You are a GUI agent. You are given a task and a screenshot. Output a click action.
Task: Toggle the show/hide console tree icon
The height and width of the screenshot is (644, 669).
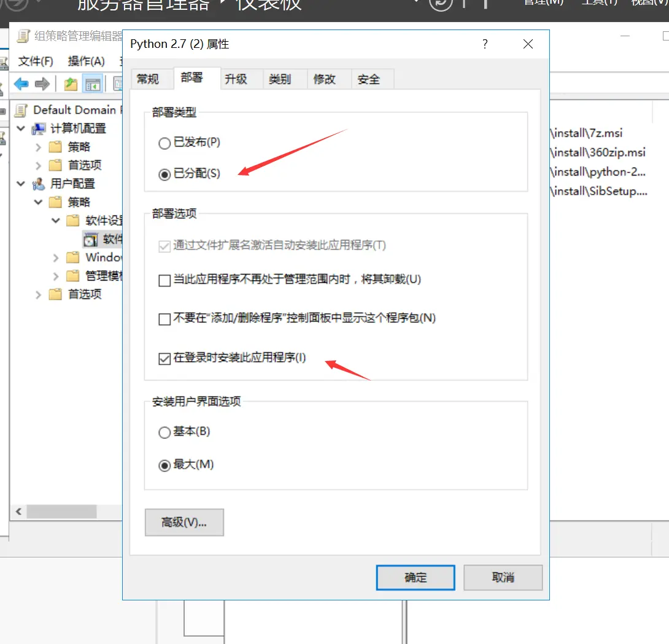[x=93, y=84]
